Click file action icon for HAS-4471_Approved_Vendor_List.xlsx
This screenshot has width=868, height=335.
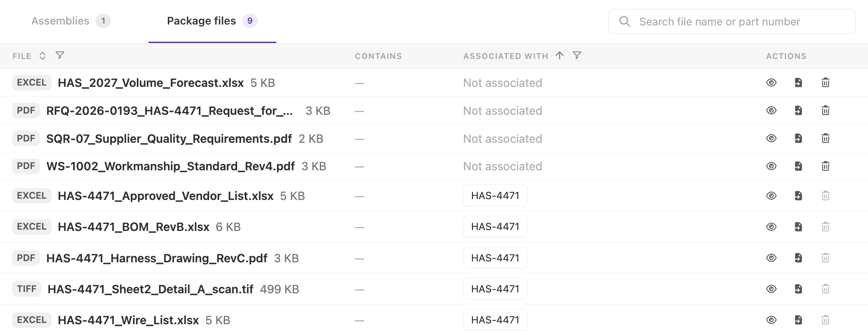[x=798, y=196]
